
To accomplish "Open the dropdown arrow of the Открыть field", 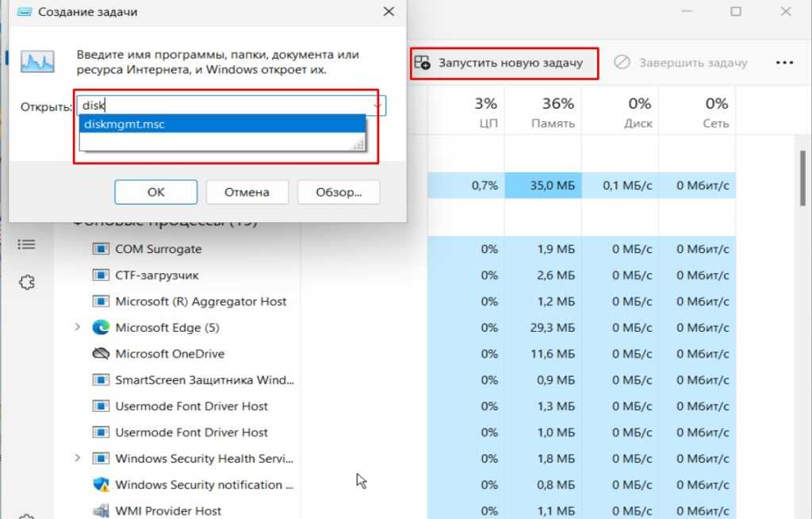I will click(377, 105).
